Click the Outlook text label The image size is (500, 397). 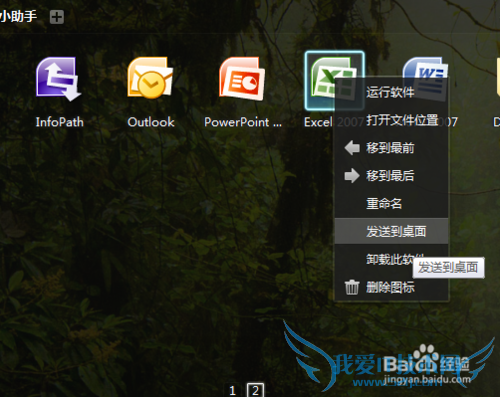coord(151,122)
